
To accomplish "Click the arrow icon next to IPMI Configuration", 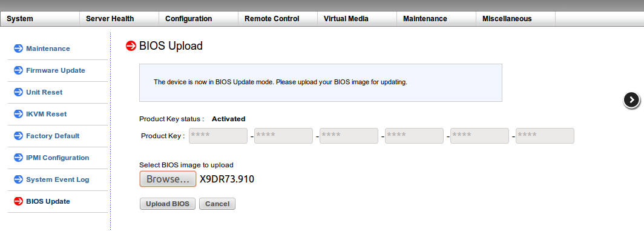I will coord(19,158).
